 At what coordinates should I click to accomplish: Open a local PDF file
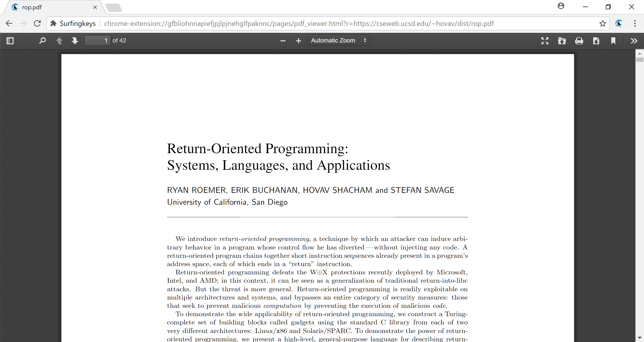click(x=562, y=40)
